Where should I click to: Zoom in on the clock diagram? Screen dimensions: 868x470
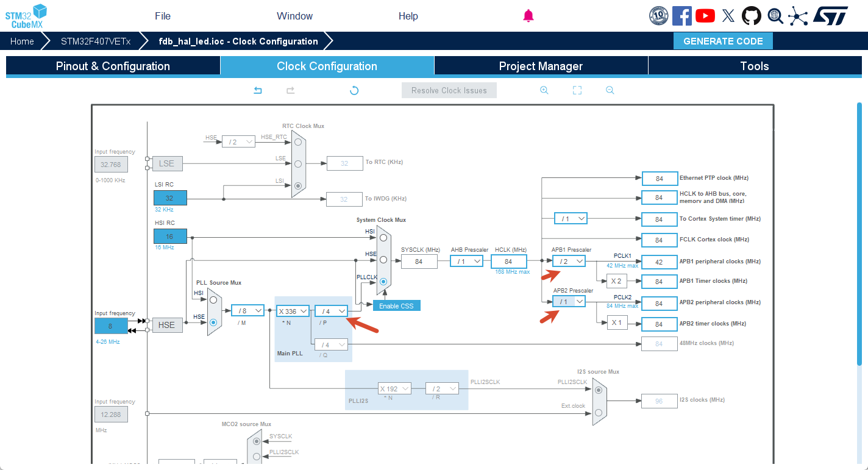coord(544,90)
